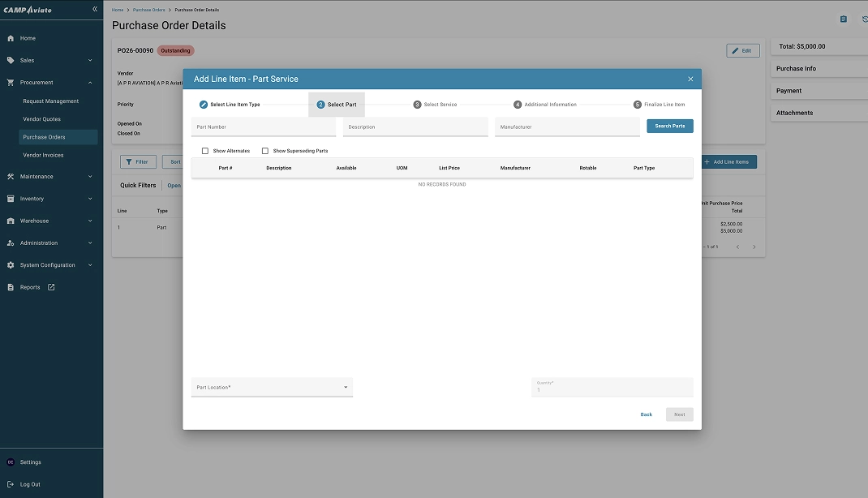
Task: Go to Vendor Quotes menu item
Action: (x=41, y=119)
